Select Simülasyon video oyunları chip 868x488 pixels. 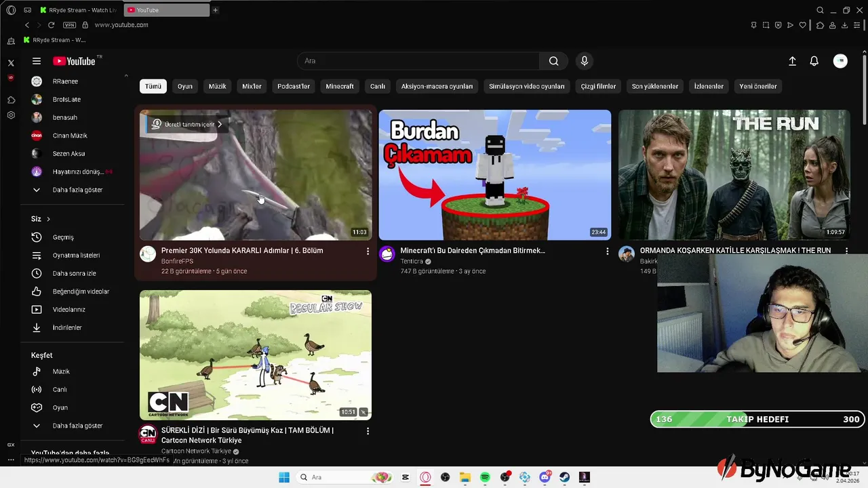(x=527, y=86)
